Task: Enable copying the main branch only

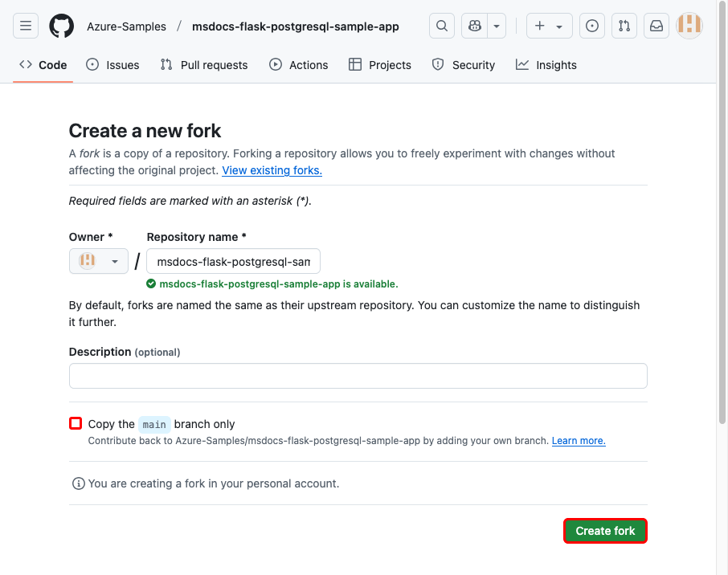Action: [x=75, y=423]
